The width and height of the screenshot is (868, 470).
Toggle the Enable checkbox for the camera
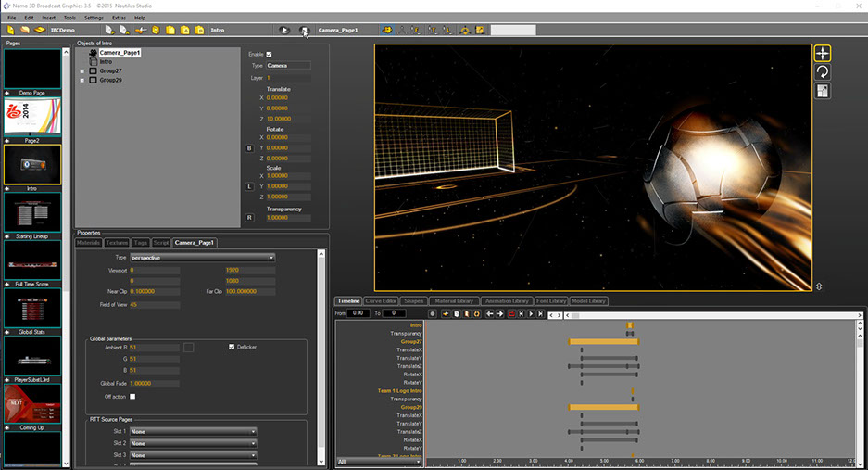coord(270,55)
